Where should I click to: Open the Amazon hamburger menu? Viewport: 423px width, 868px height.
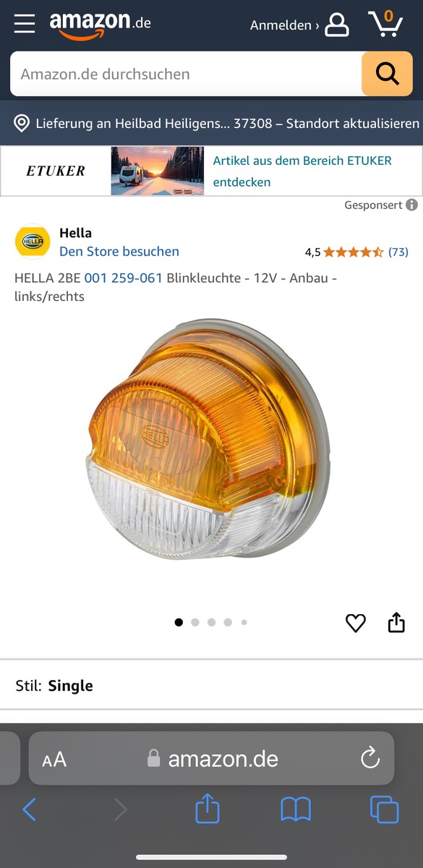[x=24, y=23]
